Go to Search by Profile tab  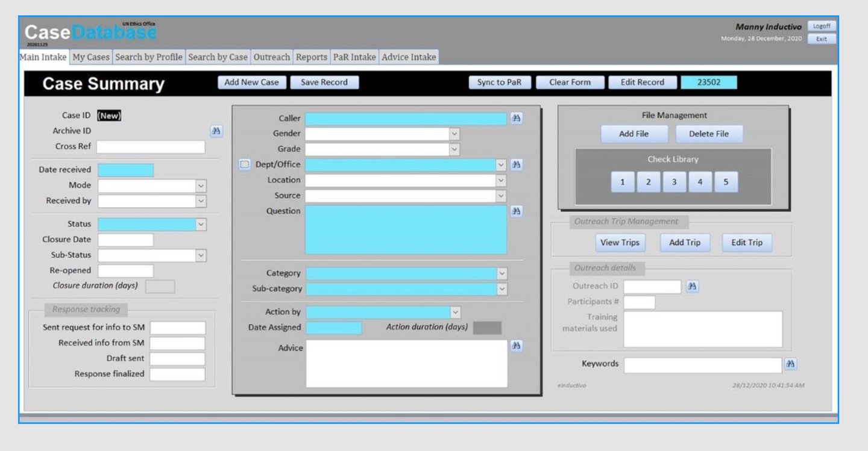pos(149,57)
